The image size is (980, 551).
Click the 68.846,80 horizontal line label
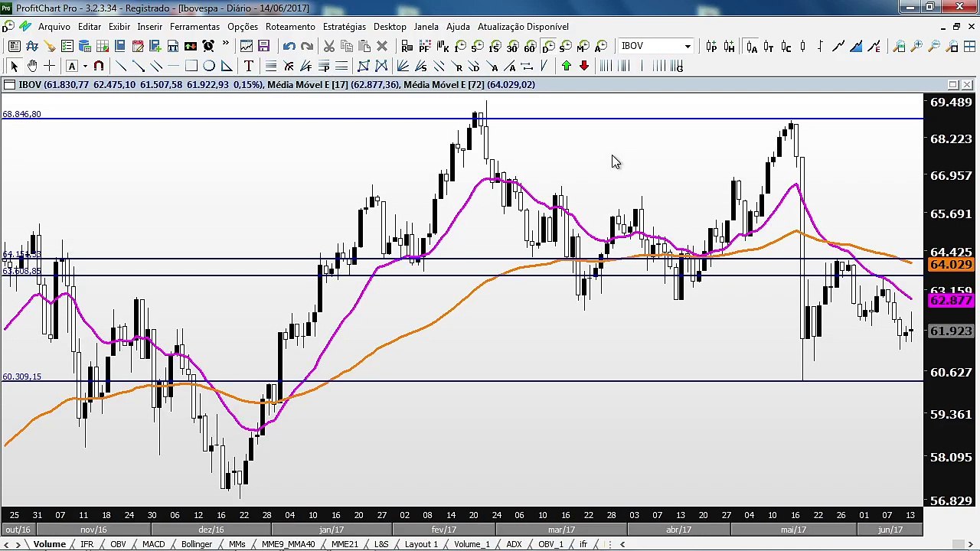point(21,114)
